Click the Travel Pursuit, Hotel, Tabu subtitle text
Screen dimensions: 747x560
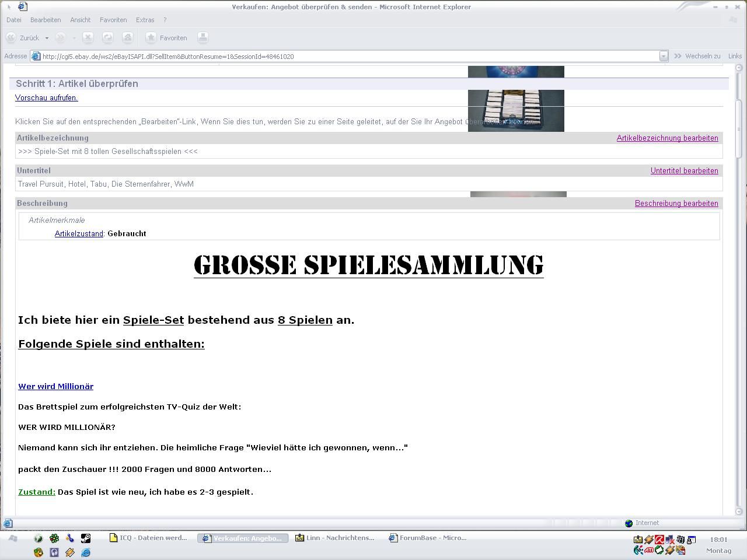click(106, 184)
